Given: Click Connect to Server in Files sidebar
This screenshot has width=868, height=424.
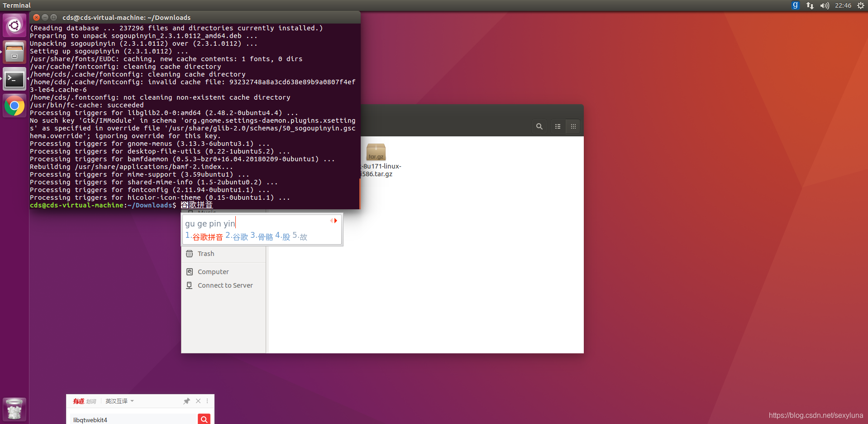Looking at the screenshot, I should pyautogui.click(x=224, y=285).
